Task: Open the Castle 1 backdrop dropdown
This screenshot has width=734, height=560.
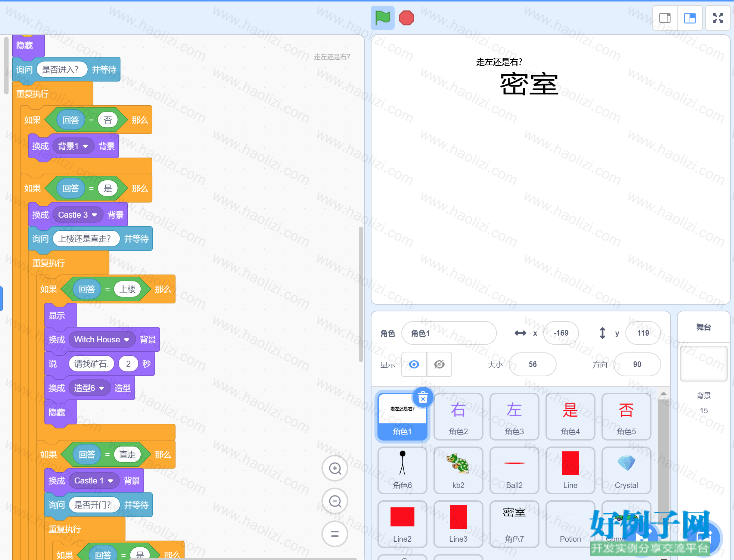Action: (94, 480)
